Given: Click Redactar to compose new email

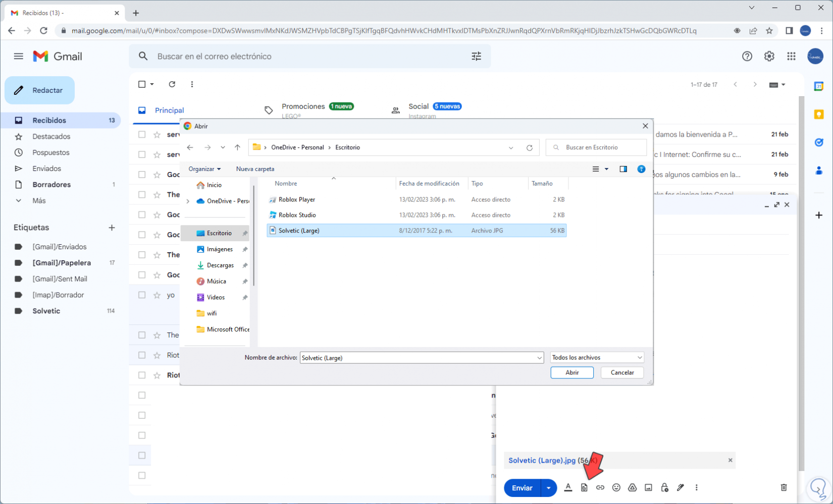Looking at the screenshot, I should tap(40, 90).
